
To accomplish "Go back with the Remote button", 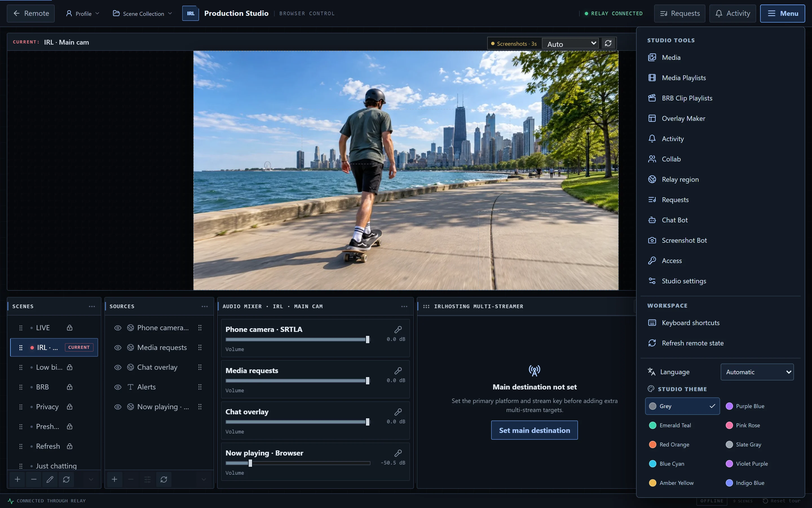I will [x=30, y=14].
